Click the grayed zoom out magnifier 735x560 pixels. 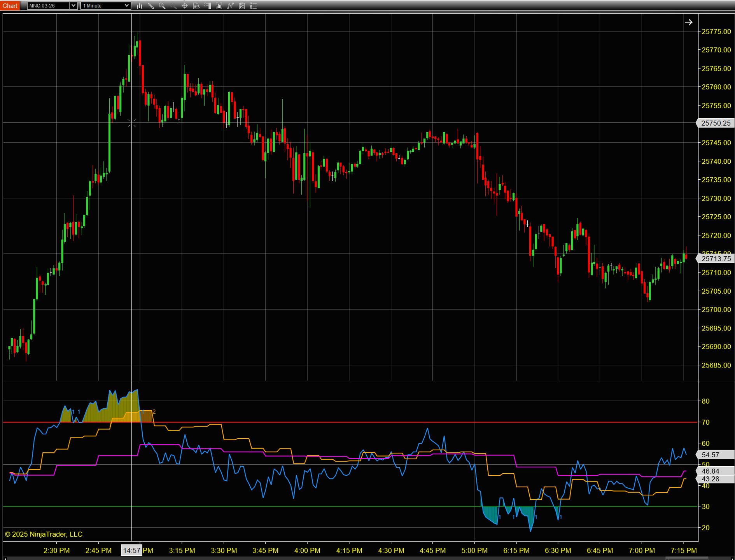pyautogui.click(x=173, y=6)
